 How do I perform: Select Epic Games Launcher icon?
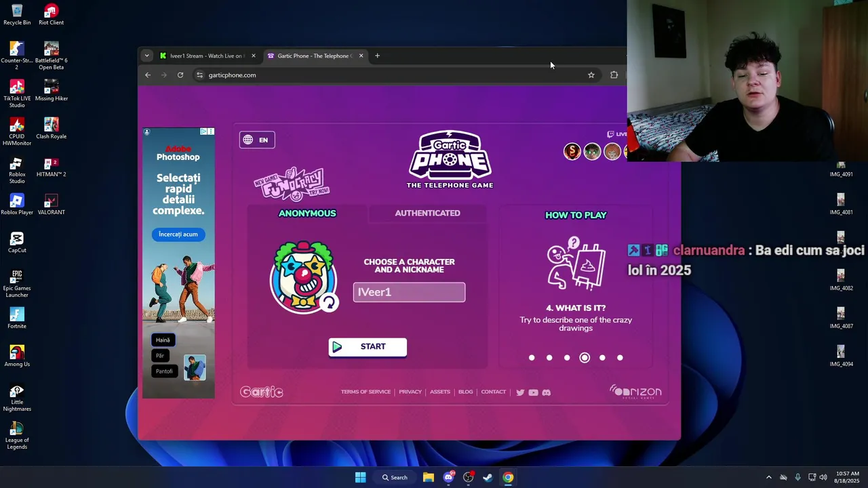tap(17, 283)
